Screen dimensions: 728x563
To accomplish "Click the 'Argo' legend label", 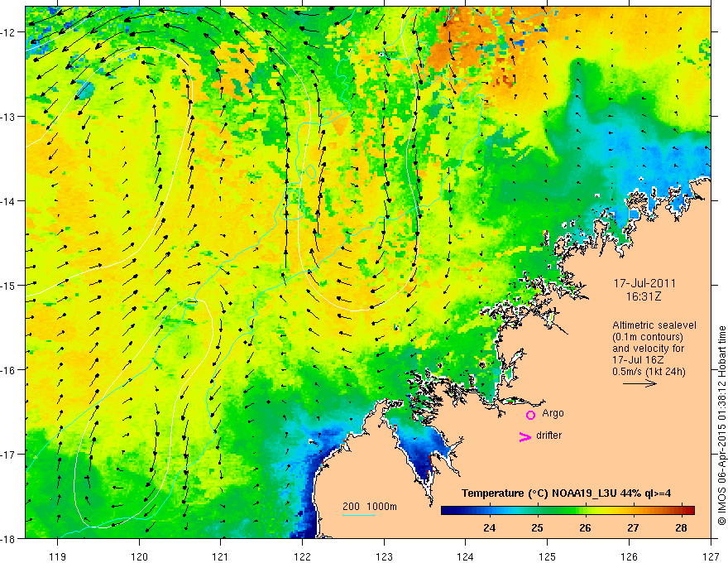I will [x=553, y=413].
